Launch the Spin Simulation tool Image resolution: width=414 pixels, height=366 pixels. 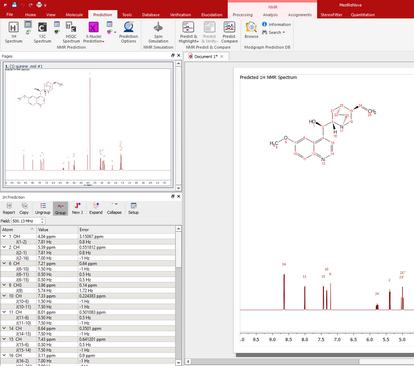click(x=158, y=32)
